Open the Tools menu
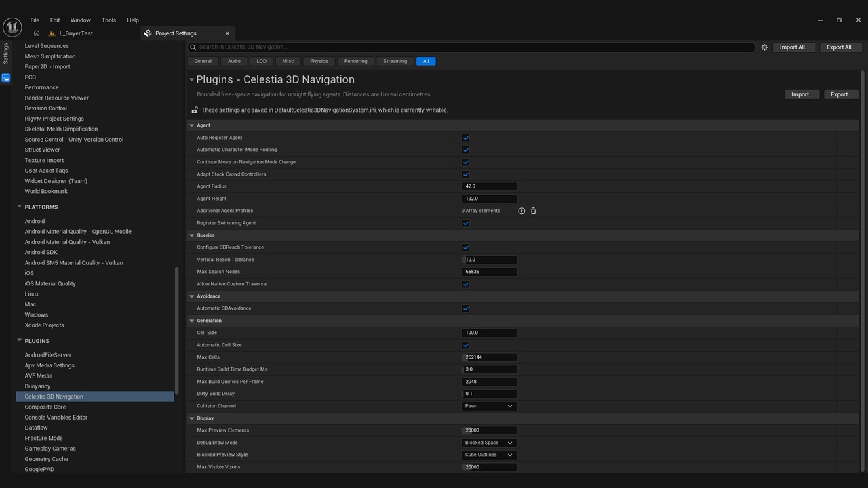Screen dimensions: 868x488 108,20
